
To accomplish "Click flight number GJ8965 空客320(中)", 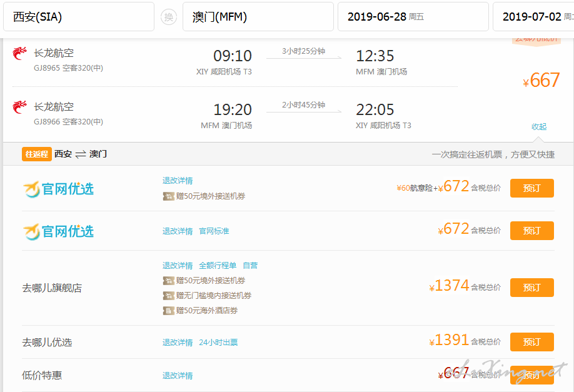I will click(68, 68).
